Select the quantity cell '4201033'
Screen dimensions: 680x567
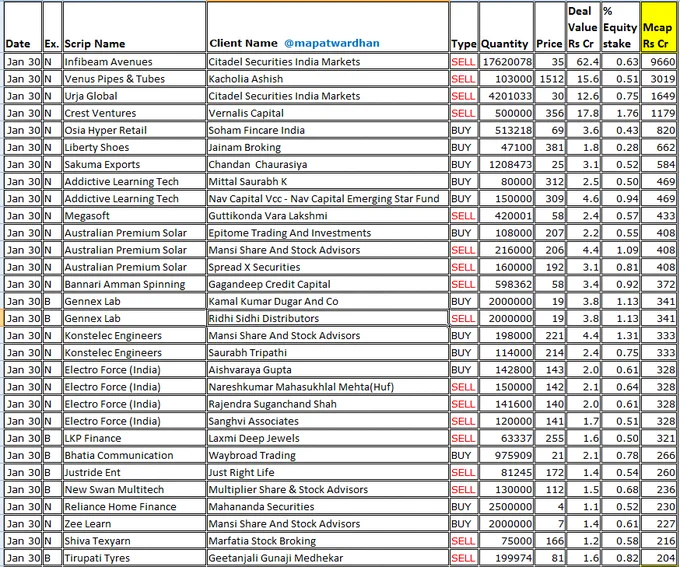(506, 96)
